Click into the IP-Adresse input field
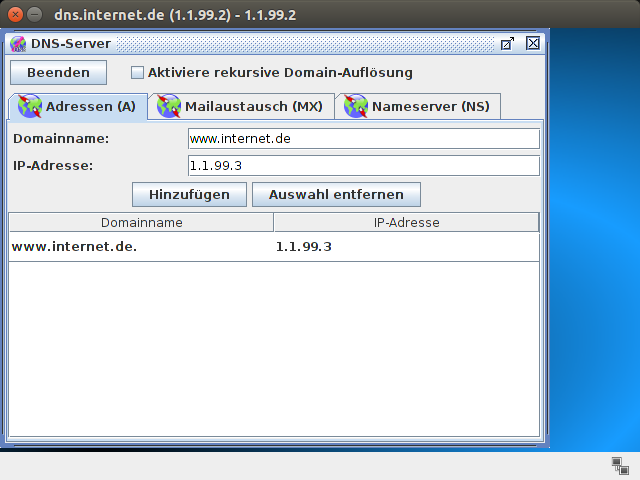 [x=363, y=165]
